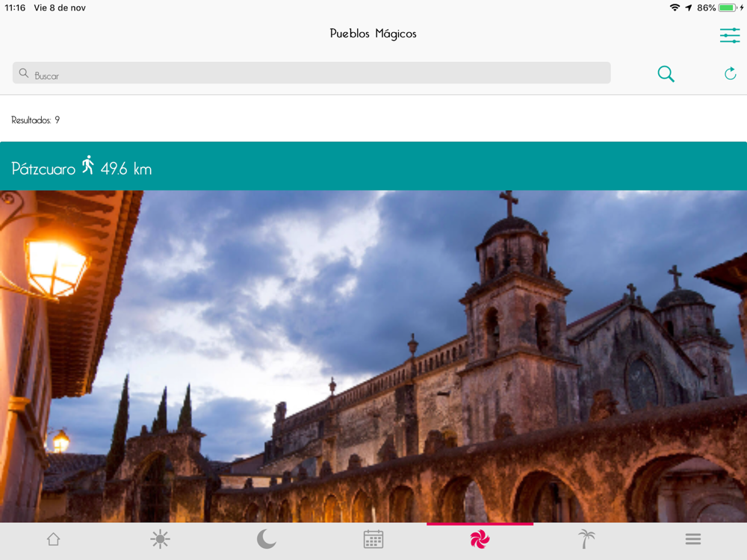
Task: Tap the Wi-Fi icon in status bar
Action: 675,7
